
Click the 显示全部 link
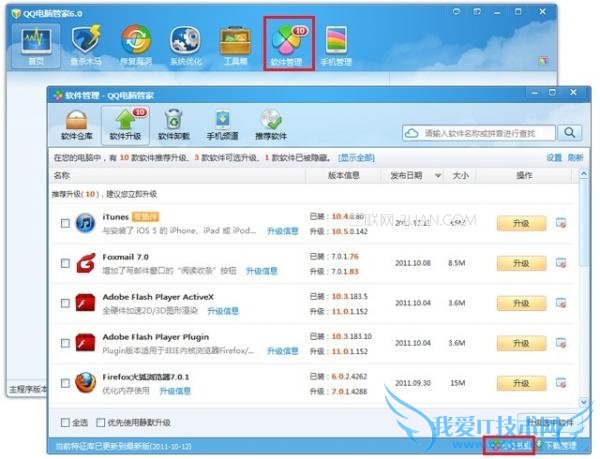tap(356, 158)
